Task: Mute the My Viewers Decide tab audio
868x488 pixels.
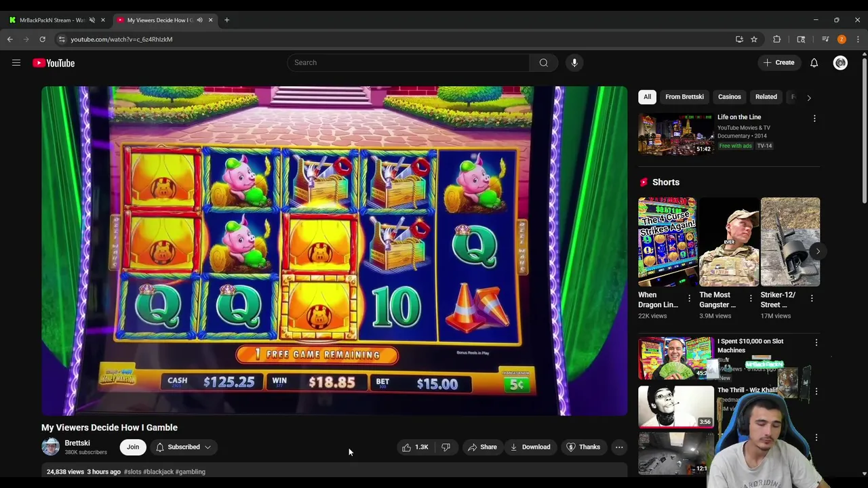Action: point(199,20)
